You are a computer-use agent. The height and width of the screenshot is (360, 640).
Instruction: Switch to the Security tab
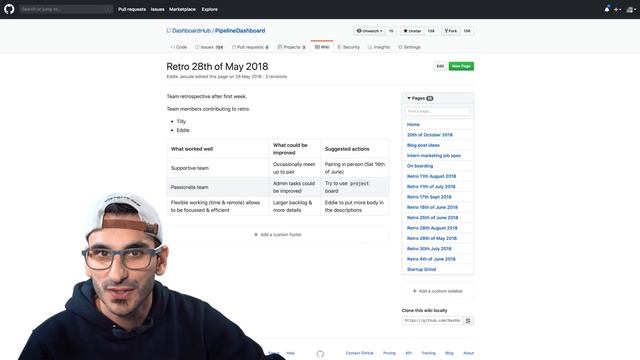coord(349,47)
